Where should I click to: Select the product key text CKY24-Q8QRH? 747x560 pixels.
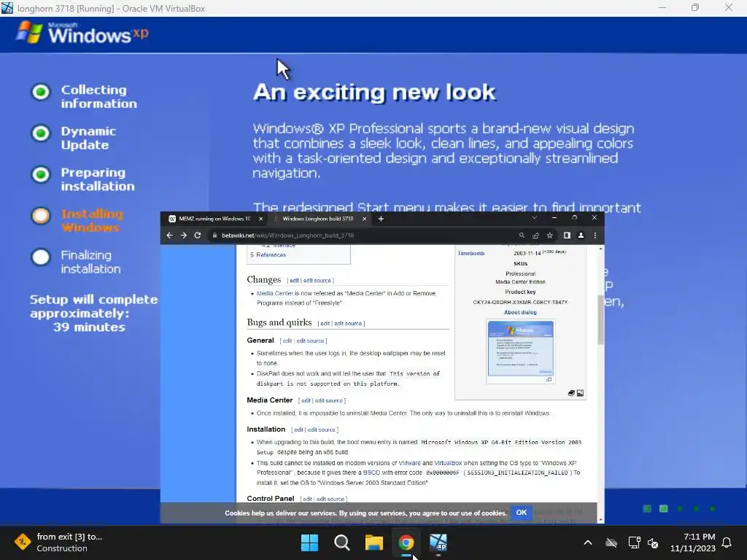520,303
